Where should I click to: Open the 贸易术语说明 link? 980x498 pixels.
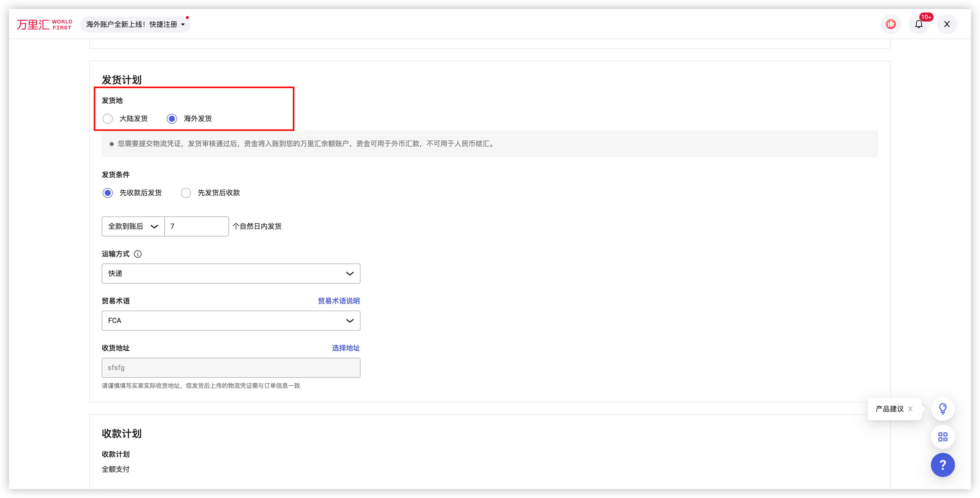(x=339, y=301)
